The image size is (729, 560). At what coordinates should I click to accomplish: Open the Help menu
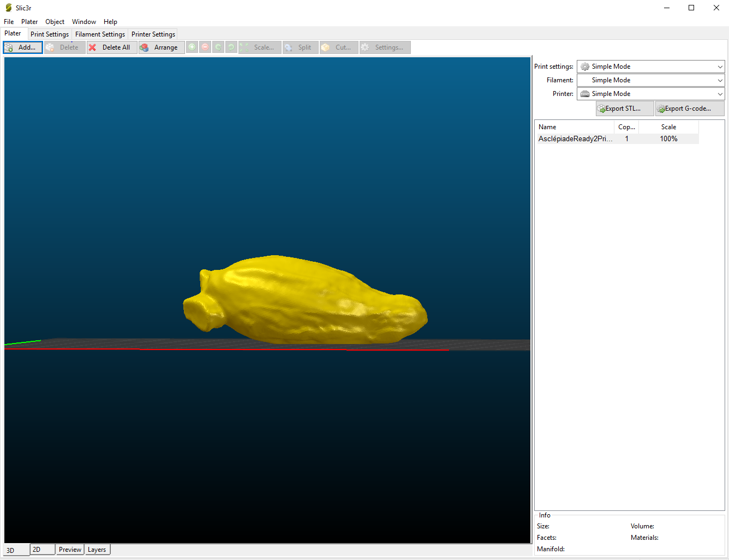pos(110,22)
